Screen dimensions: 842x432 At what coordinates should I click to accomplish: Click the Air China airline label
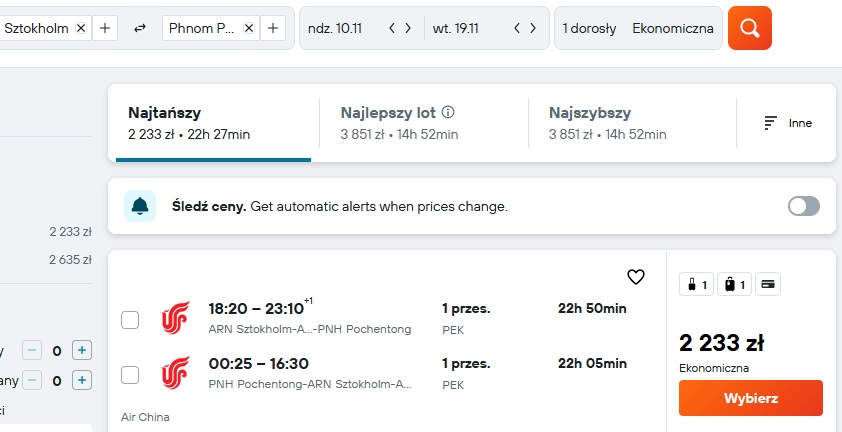click(x=145, y=417)
